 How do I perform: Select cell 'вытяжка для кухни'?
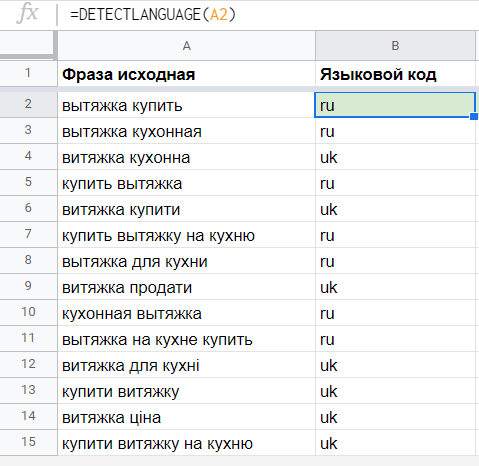click(x=186, y=261)
